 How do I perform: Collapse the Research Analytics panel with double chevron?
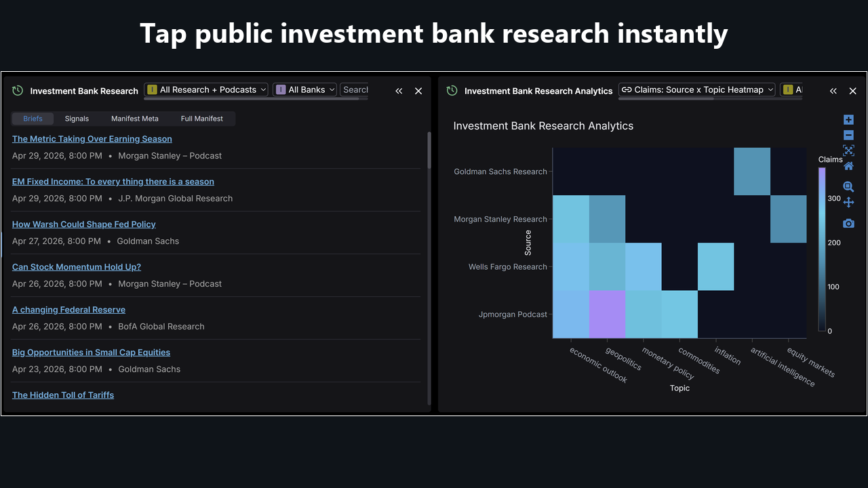pos(833,91)
